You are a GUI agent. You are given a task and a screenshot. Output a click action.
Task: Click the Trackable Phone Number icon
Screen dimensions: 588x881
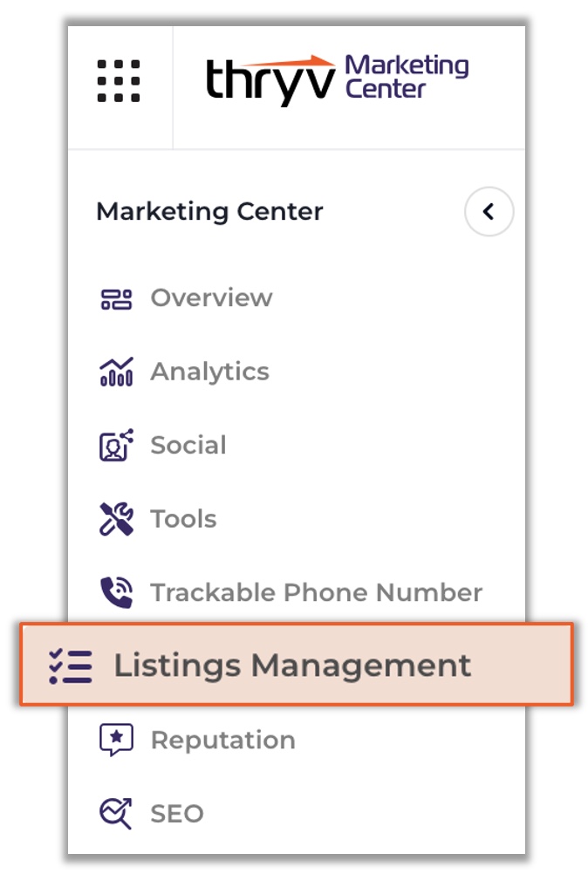point(116,593)
